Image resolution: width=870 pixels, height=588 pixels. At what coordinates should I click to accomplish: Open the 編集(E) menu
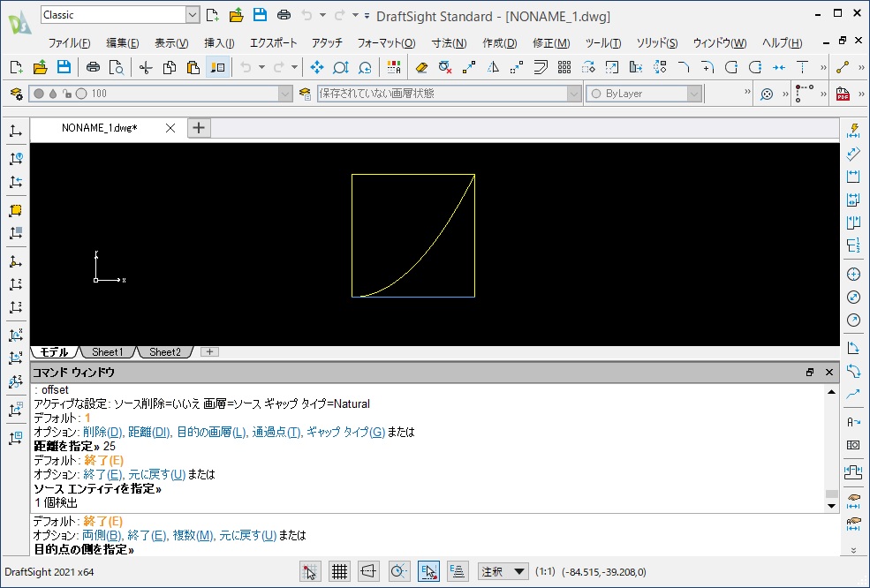(123, 42)
